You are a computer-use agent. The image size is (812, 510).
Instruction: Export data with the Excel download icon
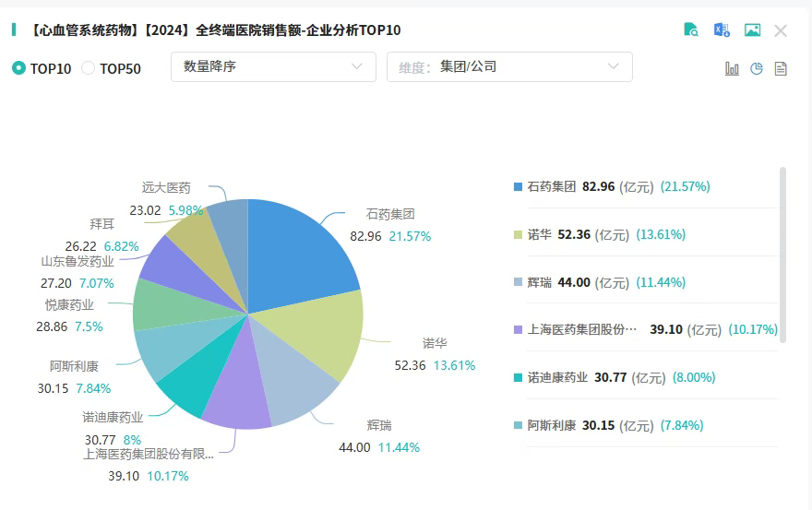[x=722, y=30]
